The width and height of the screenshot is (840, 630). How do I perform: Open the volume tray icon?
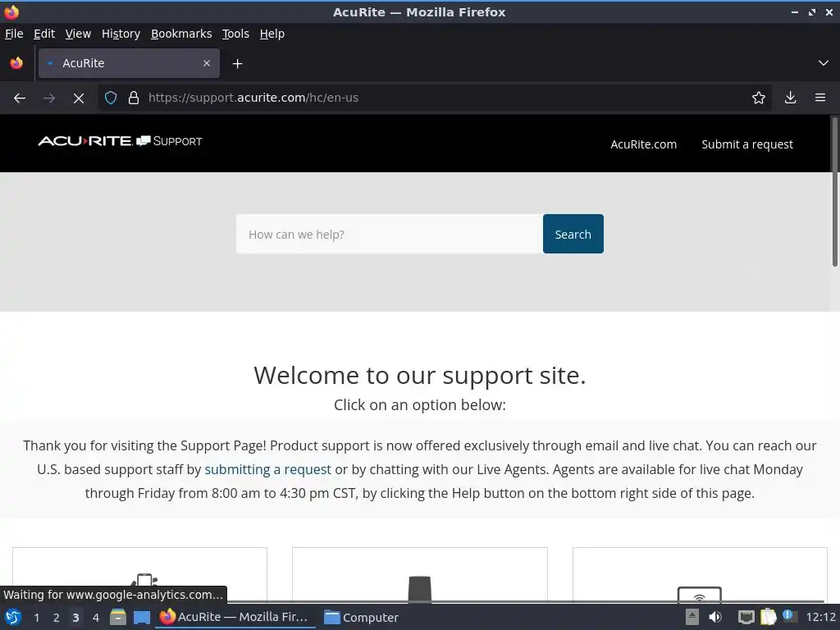click(x=715, y=617)
